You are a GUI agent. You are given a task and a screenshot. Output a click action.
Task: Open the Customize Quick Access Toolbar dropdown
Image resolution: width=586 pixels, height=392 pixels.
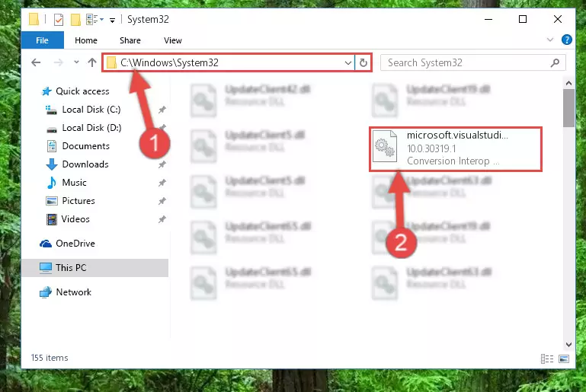tap(112, 20)
